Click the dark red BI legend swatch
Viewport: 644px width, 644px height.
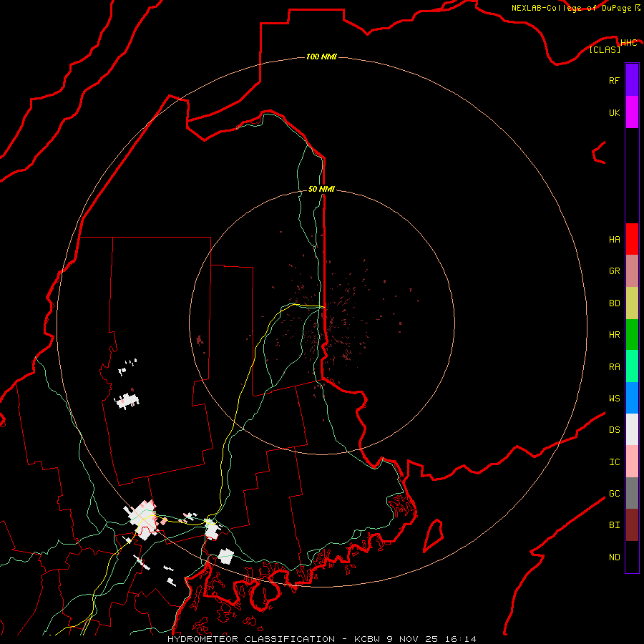pos(632,525)
